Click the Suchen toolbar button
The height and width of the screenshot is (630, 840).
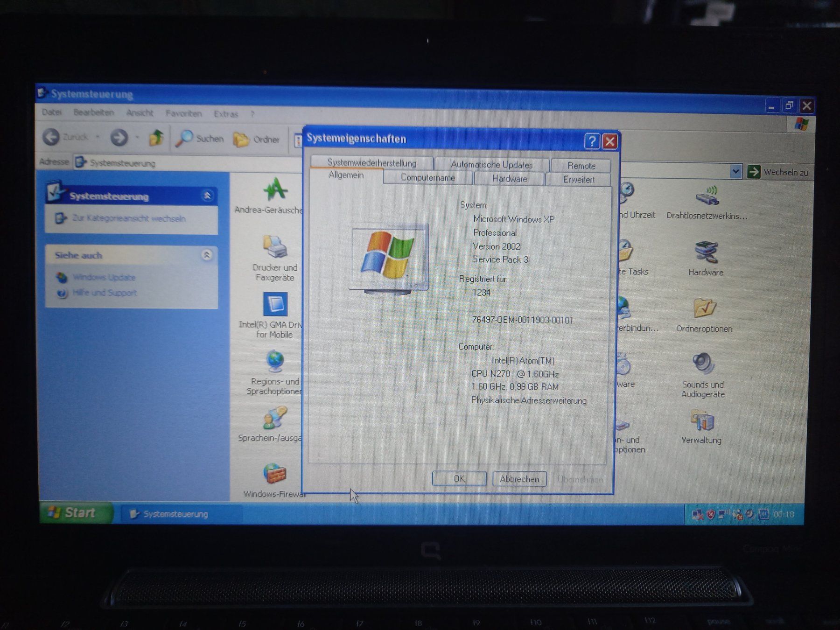(200, 139)
